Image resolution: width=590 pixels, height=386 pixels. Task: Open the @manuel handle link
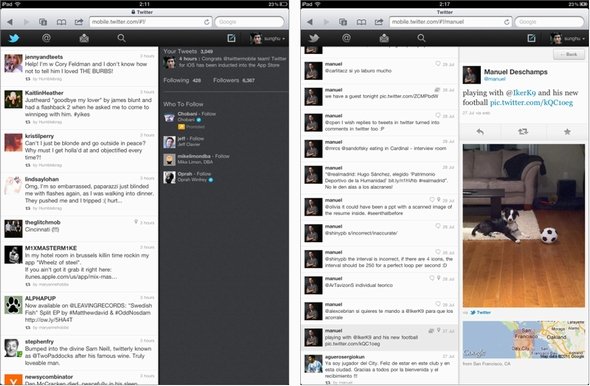(x=494, y=79)
